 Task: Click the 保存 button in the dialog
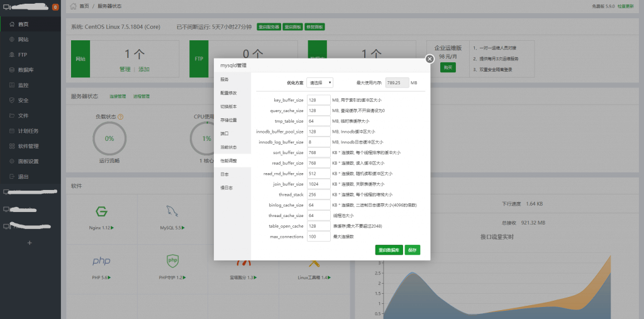tap(413, 250)
